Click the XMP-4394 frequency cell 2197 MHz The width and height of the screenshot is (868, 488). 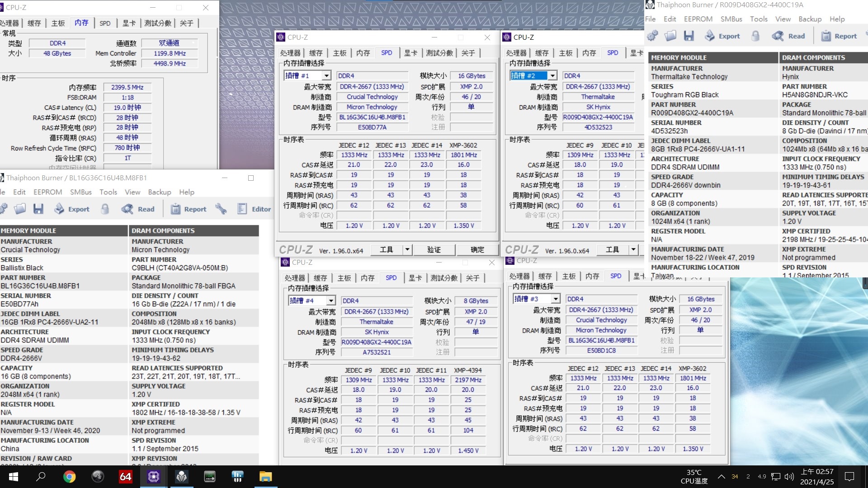468,380
